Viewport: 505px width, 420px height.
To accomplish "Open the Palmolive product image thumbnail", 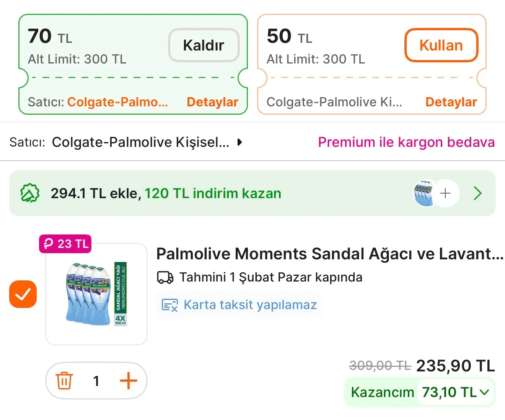I will point(96,293).
